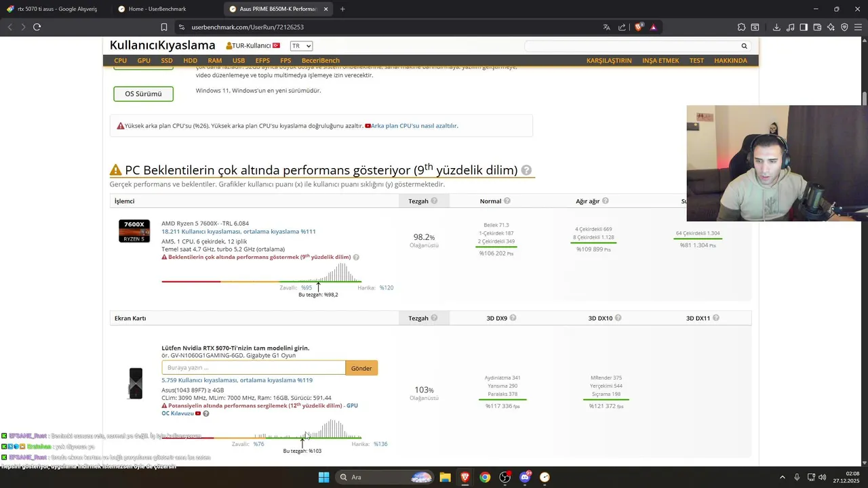Open the Brave VPN shield icon
This screenshot has height=488, width=868.
coord(844,27)
